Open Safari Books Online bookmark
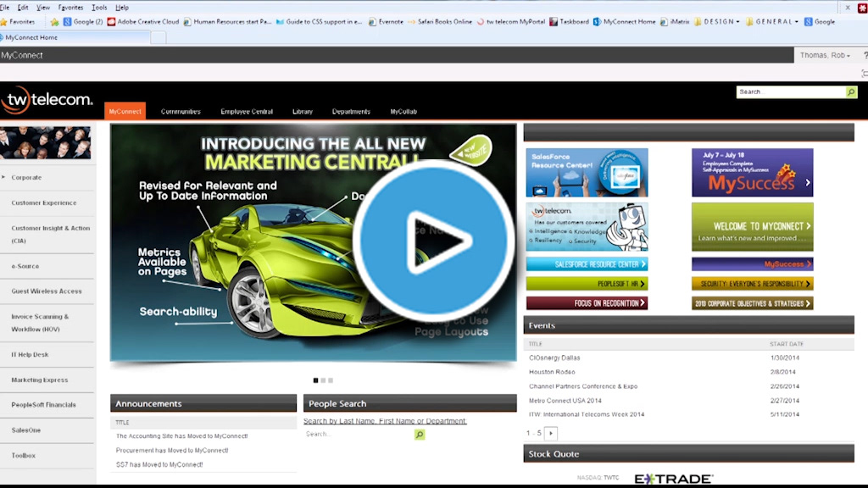 (x=440, y=21)
